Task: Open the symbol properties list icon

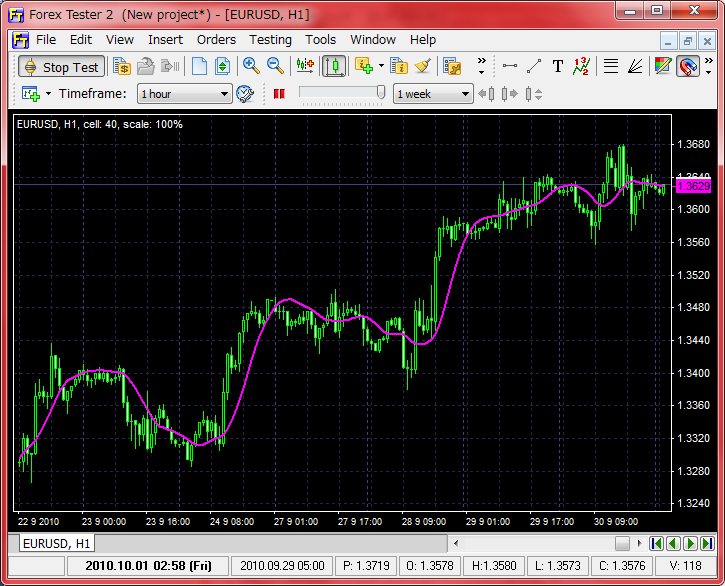Action: [452, 67]
